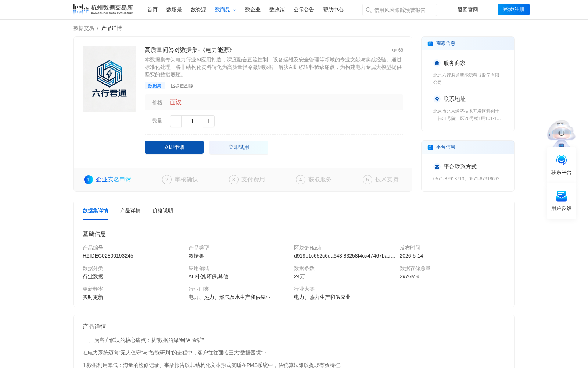Viewport: 588px width, 368px height.
Task: Switch to 数据集详情 tab
Action: (96, 211)
